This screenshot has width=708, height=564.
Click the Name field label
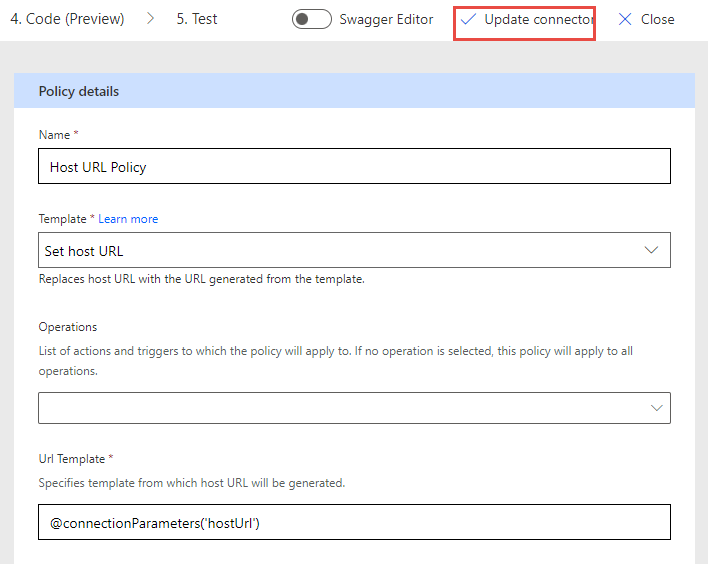click(x=54, y=135)
